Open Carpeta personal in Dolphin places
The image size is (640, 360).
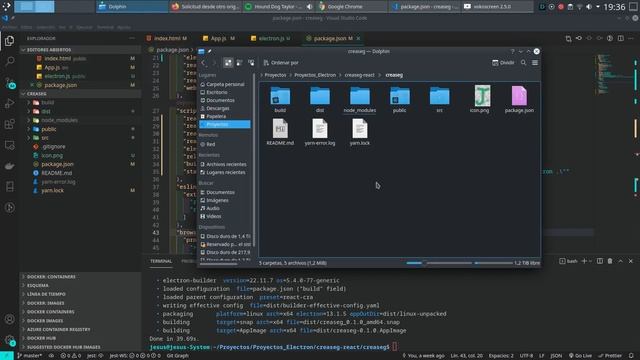225,84
